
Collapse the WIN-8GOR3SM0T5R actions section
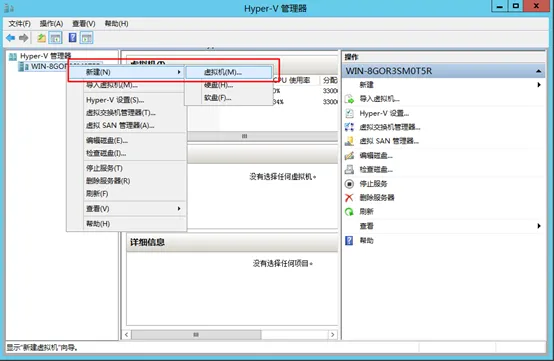point(538,71)
